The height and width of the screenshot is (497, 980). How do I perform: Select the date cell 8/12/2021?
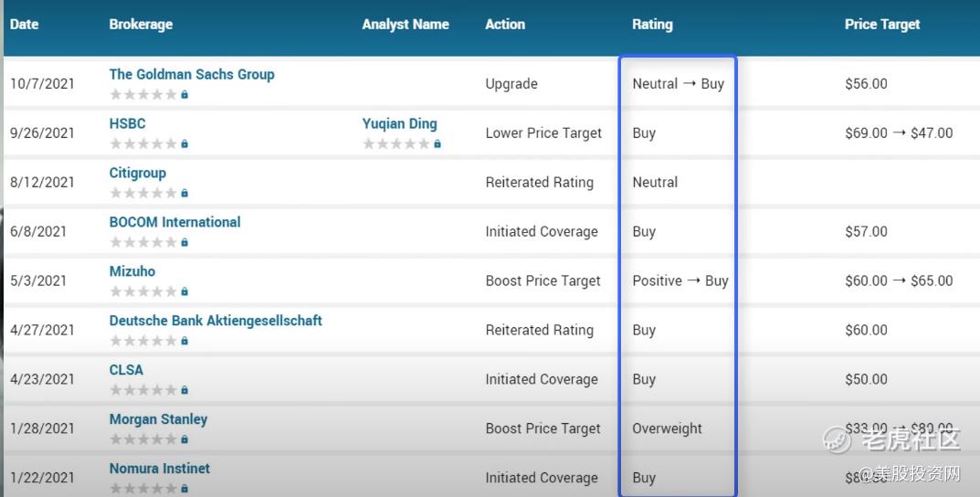click(x=42, y=183)
